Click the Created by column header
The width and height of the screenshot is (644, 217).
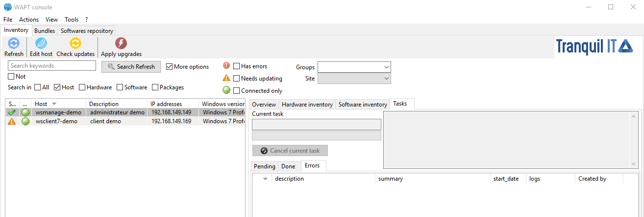[x=599, y=179]
